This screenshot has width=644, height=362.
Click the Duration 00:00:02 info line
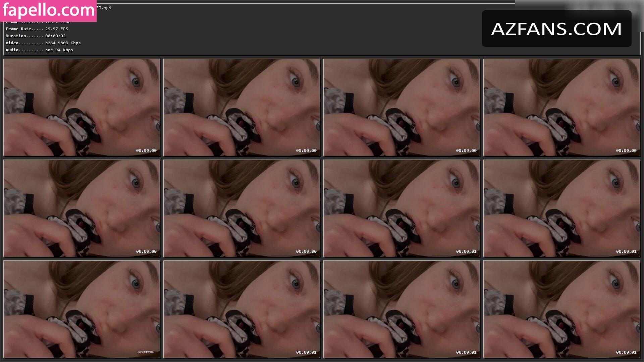(36, 36)
